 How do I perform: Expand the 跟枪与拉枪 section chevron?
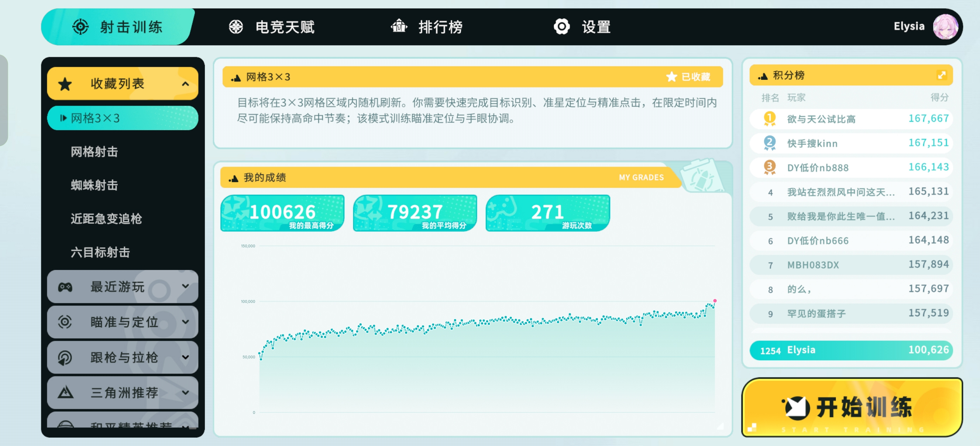pos(185,357)
